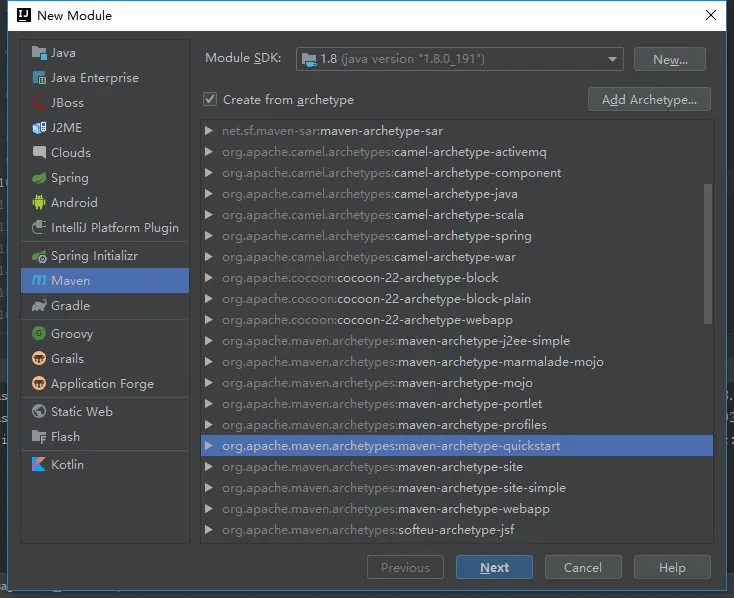The height and width of the screenshot is (598, 734).
Task: Click the archetype list vertical scrollbar
Action: tap(708, 253)
